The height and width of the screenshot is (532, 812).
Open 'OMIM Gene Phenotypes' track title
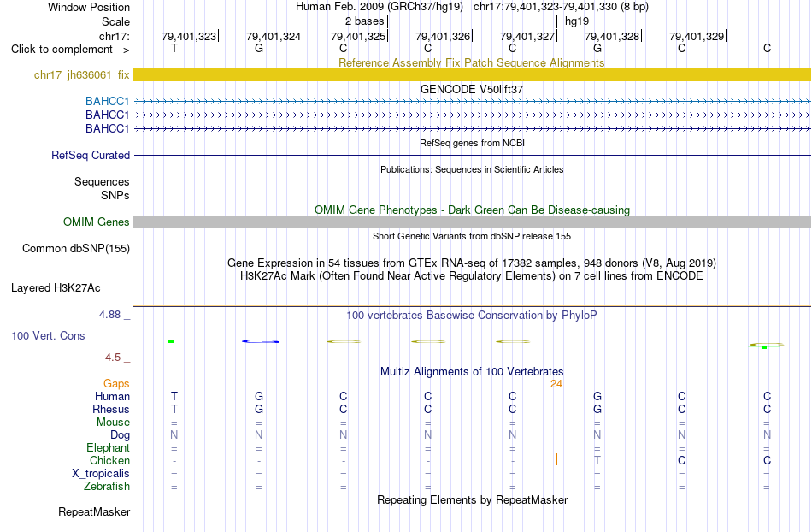(472, 210)
